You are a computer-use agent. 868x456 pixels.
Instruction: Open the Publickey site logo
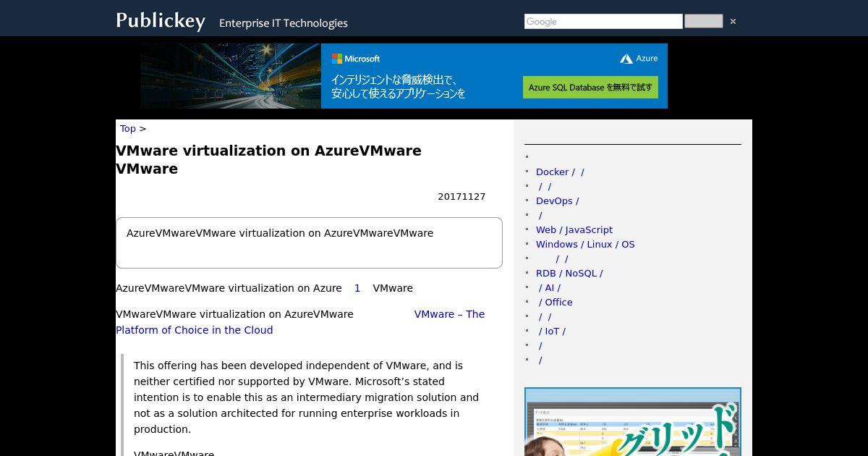[x=161, y=21]
